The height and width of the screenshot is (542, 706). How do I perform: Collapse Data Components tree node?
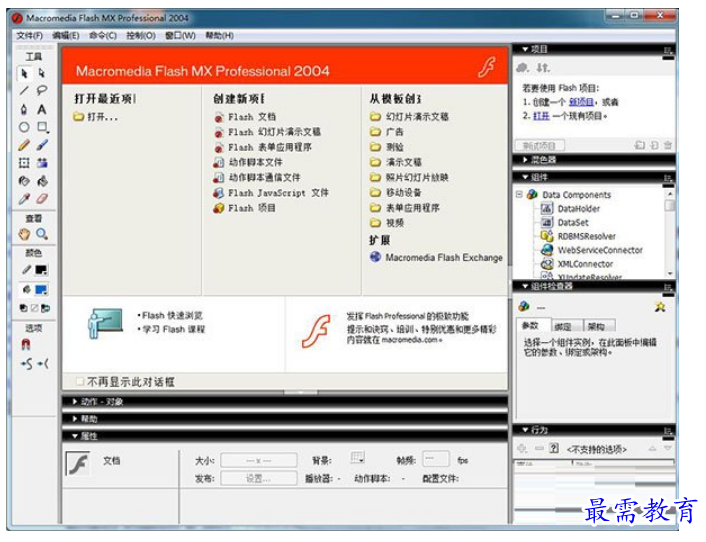[519, 194]
